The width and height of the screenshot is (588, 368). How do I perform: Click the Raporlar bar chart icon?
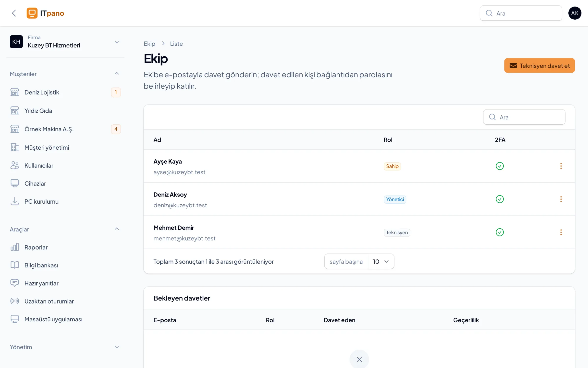(15, 247)
